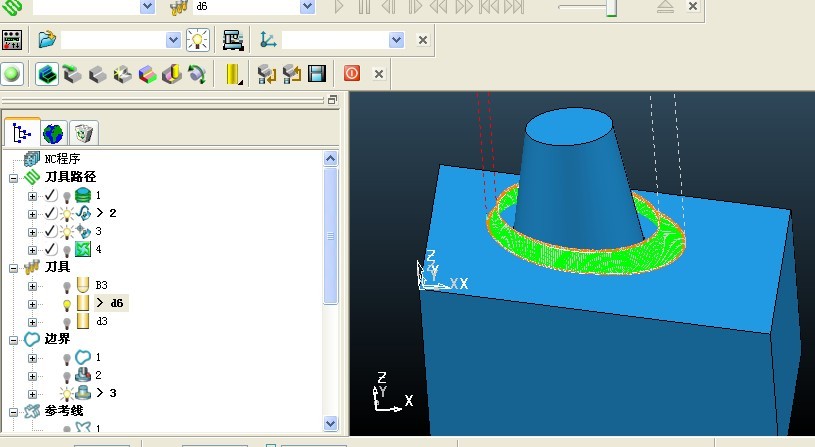
Task: Switch to the globe browser tab
Action: click(x=53, y=134)
